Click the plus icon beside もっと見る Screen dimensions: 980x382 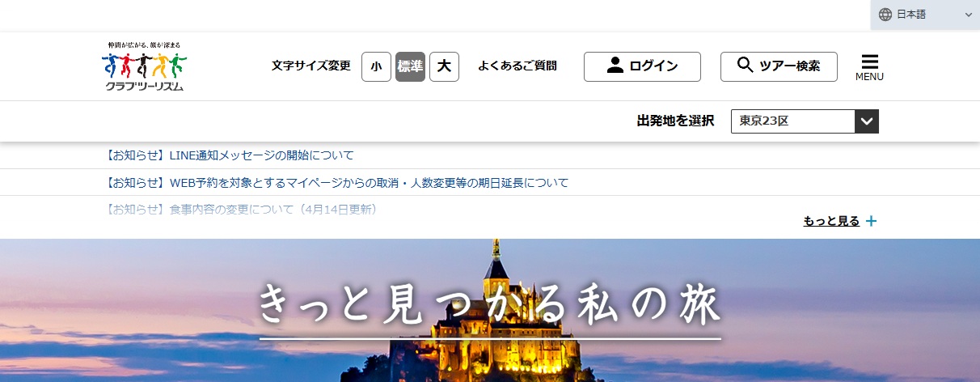pyautogui.click(x=871, y=221)
